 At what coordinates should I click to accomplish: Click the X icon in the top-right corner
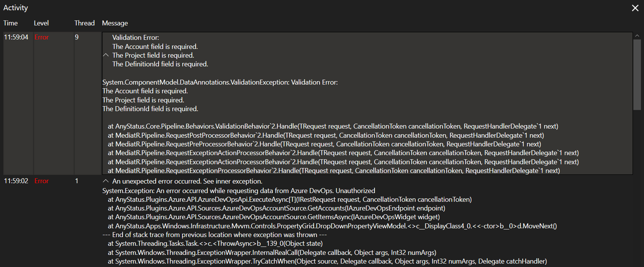(635, 8)
